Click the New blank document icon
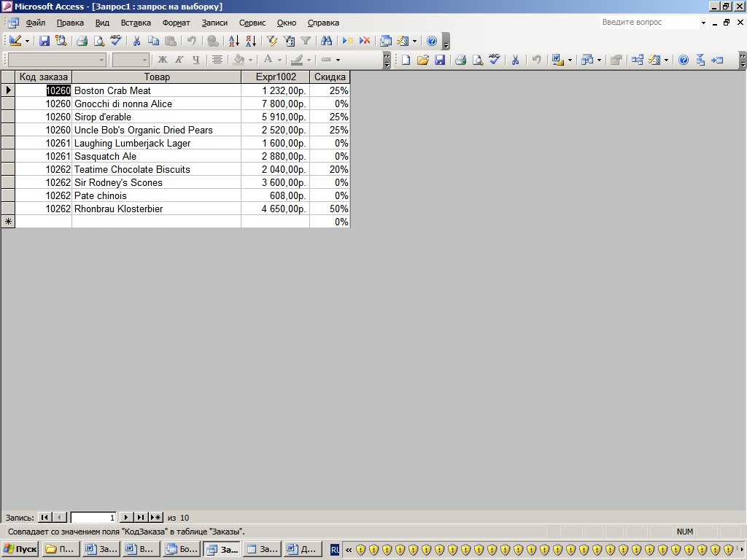747x560 pixels. coord(406,60)
